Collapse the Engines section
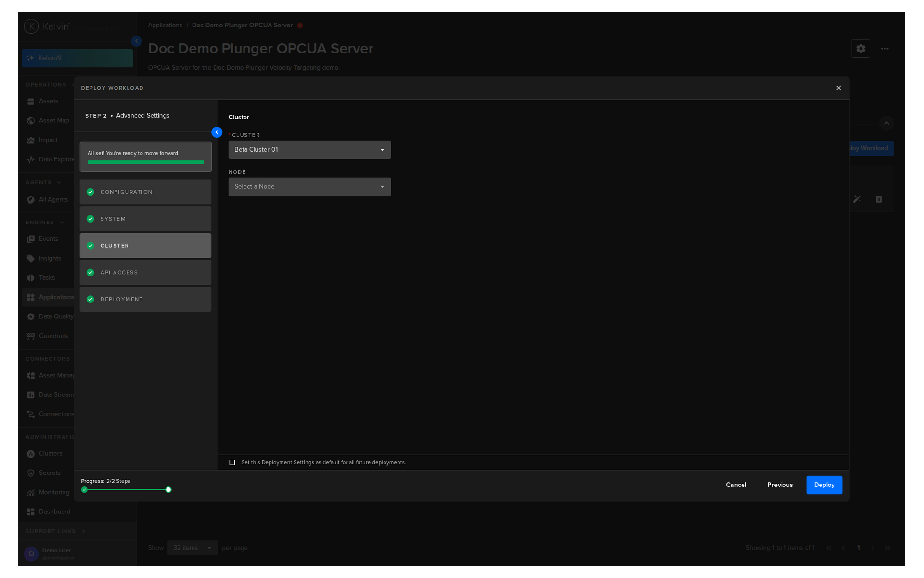This screenshot has height=578, width=924. tap(62, 223)
